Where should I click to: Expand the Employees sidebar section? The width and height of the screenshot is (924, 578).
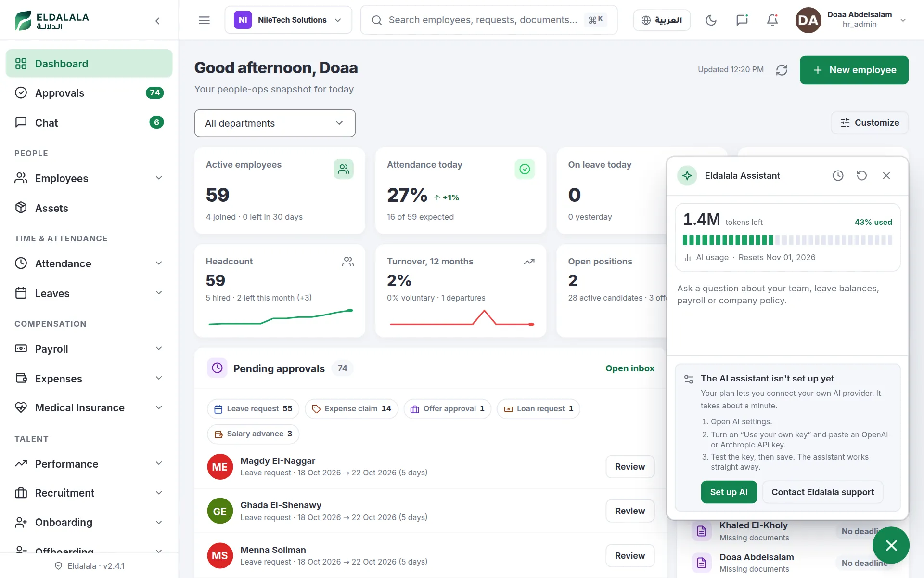tap(89, 178)
